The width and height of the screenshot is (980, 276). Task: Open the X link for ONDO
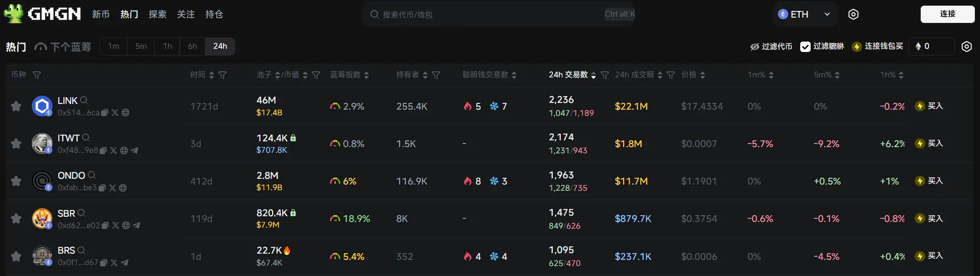112,188
